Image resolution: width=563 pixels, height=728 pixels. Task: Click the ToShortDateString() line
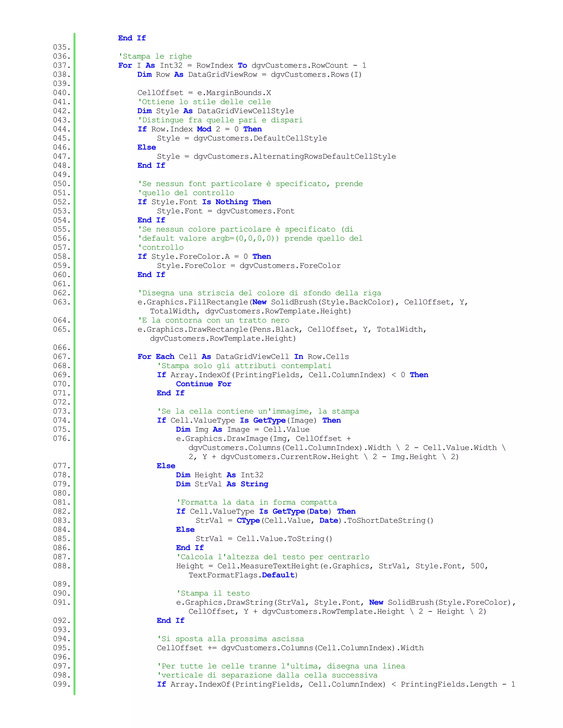pos(314,521)
